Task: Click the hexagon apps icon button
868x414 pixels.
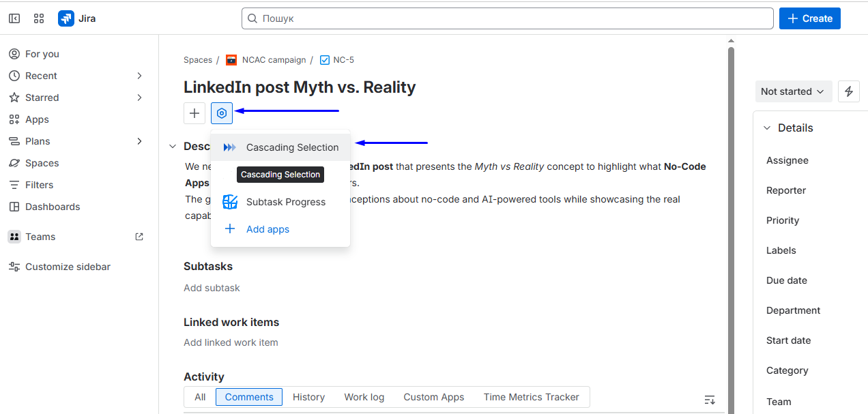Action: point(222,113)
